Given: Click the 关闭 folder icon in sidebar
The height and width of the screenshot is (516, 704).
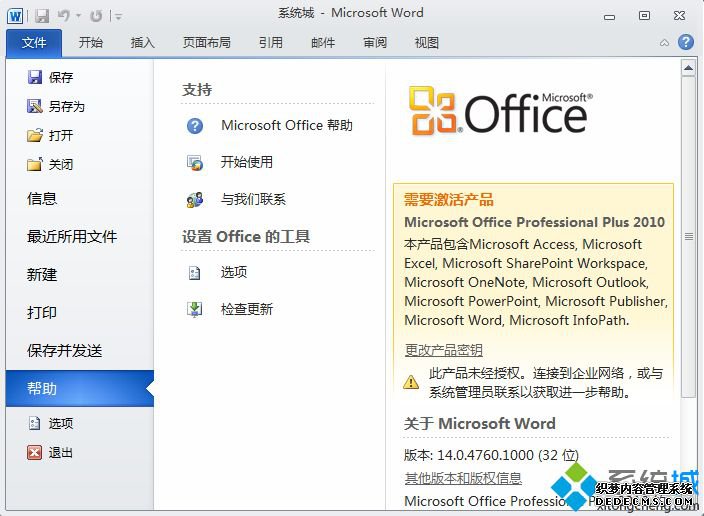Looking at the screenshot, I should [x=35, y=164].
